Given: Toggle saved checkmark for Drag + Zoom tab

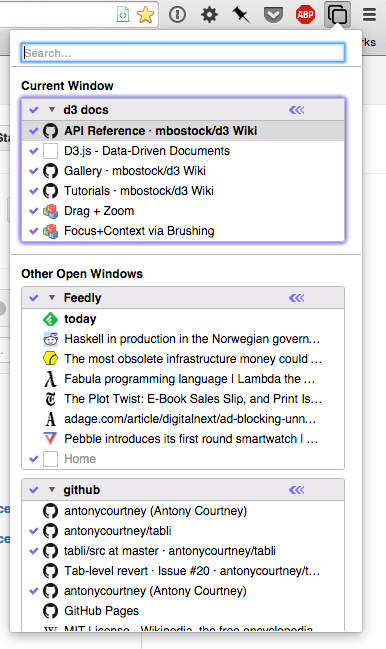Looking at the screenshot, I should [x=34, y=211].
